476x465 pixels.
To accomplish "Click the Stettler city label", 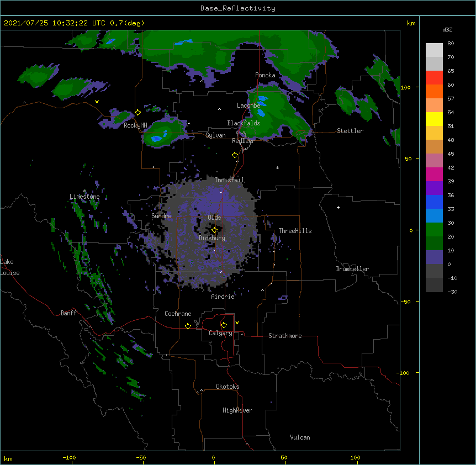I will coord(350,131).
